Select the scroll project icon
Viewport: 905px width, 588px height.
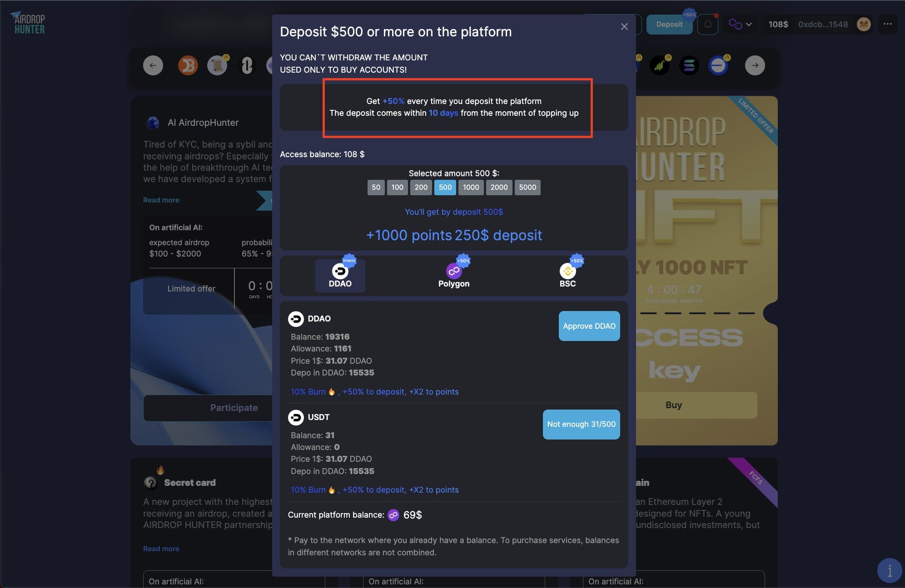point(217,65)
